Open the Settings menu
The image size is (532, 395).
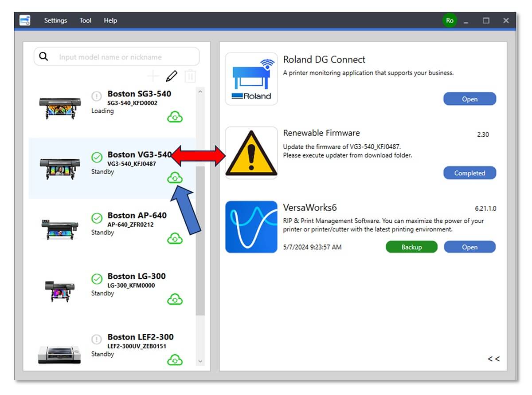[x=55, y=20]
